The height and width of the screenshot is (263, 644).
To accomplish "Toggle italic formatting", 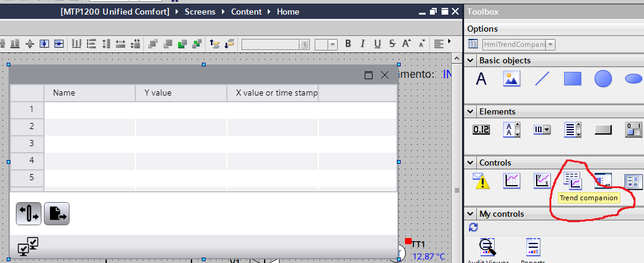I will click(x=363, y=44).
